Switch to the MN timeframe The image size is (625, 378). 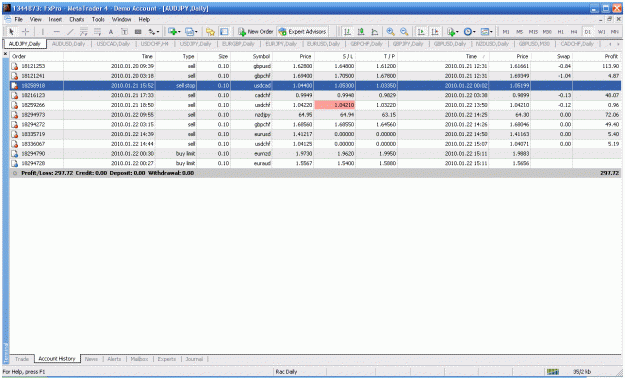coord(615,32)
